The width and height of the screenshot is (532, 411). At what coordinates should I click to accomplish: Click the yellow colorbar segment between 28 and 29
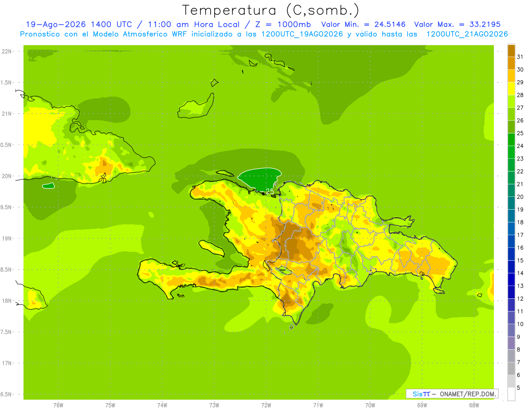511,89
